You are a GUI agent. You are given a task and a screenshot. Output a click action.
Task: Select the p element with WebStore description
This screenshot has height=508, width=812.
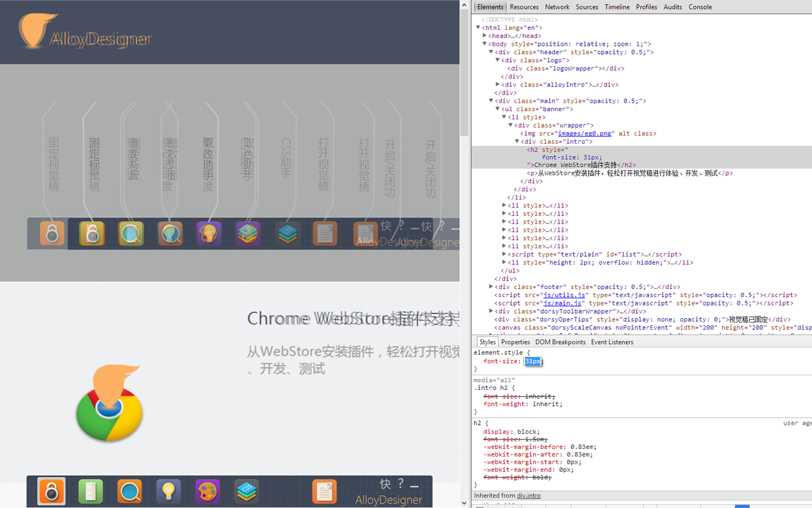click(630, 173)
